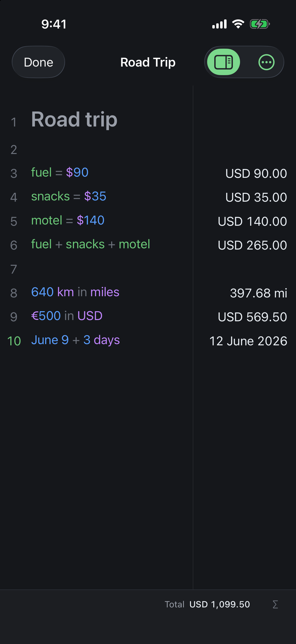
Task: Select the Road Trip document title
Action: (x=148, y=62)
